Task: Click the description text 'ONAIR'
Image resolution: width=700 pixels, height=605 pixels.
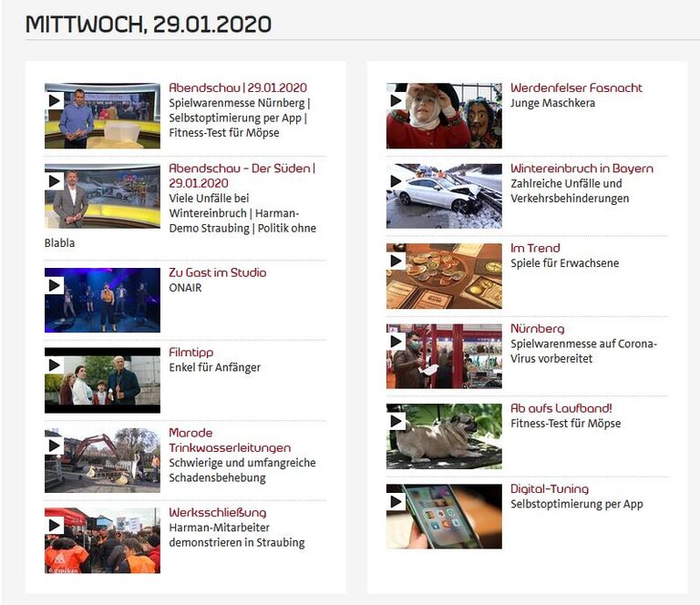Action: click(x=185, y=288)
